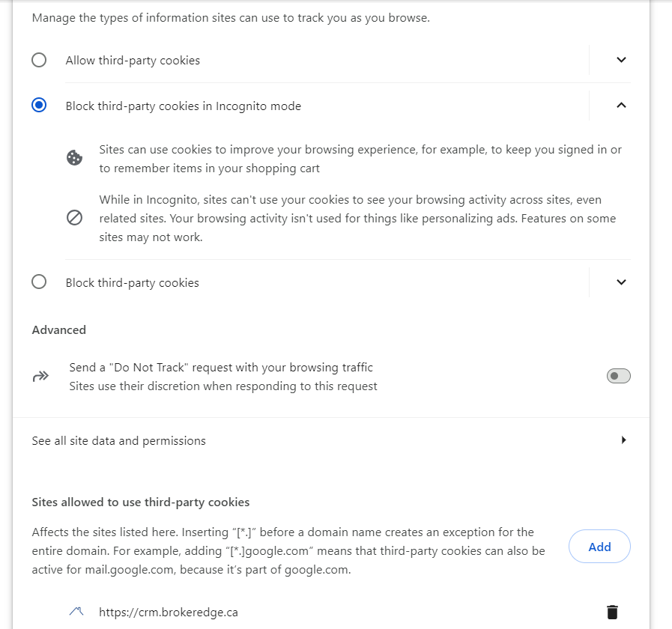Viewport: 672px width, 629px height.
Task: Click the Do Not Track forward-arrow icon
Action: (40, 377)
